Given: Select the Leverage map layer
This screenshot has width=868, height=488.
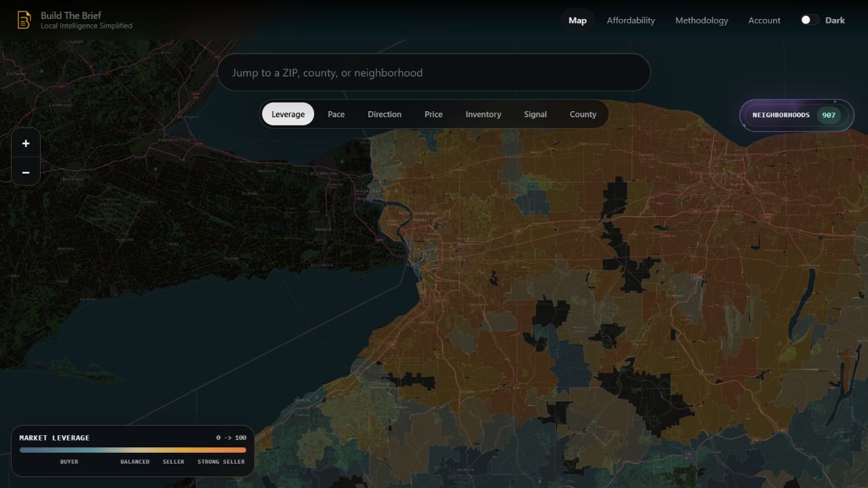Looking at the screenshot, I should pos(288,114).
